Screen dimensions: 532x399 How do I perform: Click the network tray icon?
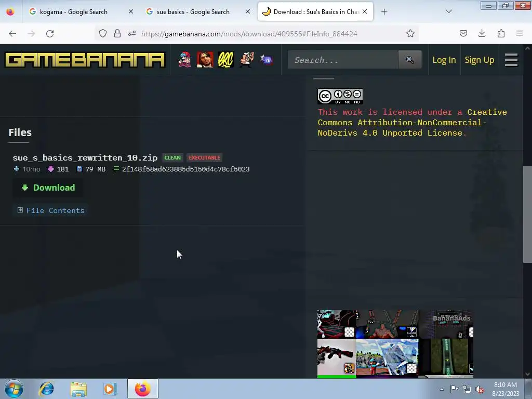467,390
